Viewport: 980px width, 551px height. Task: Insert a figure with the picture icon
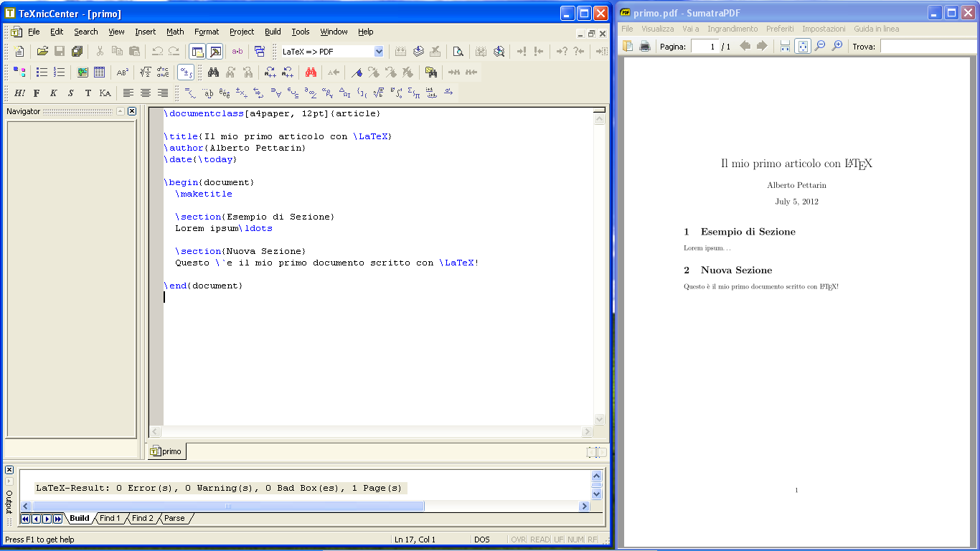click(x=83, y=72)
